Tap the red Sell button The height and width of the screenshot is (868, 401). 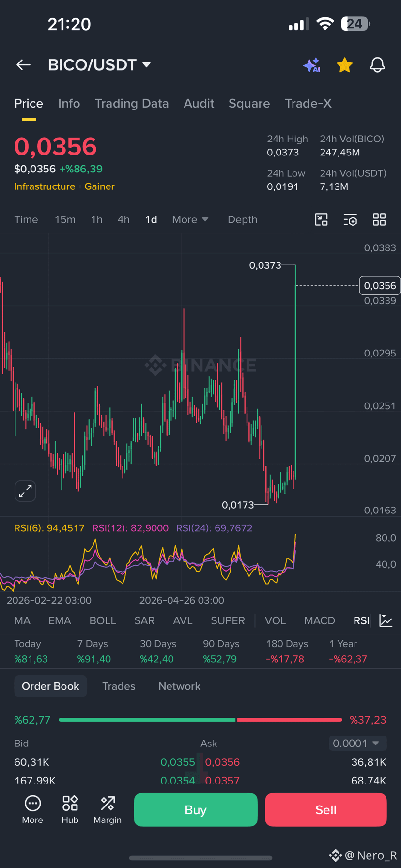(x=326, y=809)
